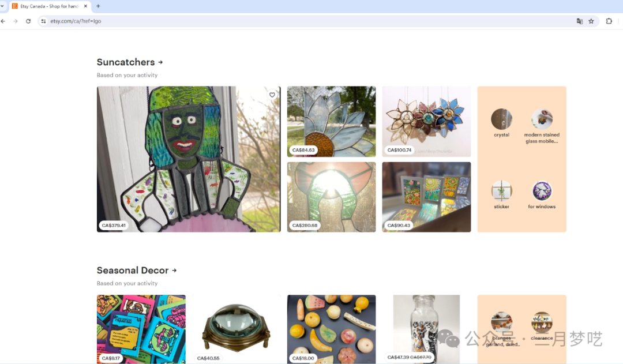Open the CA$84.63 daisy suncatcher listing
The height and width of the screenshot is (364, 623).
tap(331, 121)
